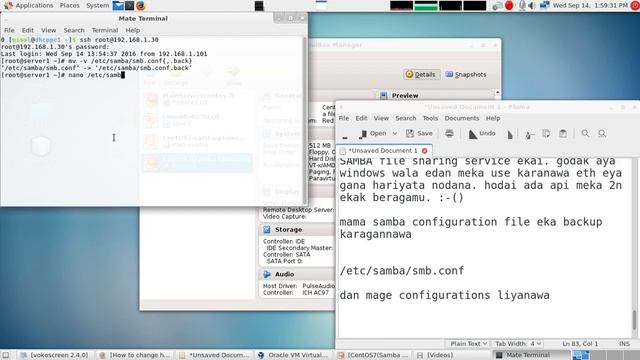
Task: Click the Paste icon in Pluma
Action: [x=563, y=133]
